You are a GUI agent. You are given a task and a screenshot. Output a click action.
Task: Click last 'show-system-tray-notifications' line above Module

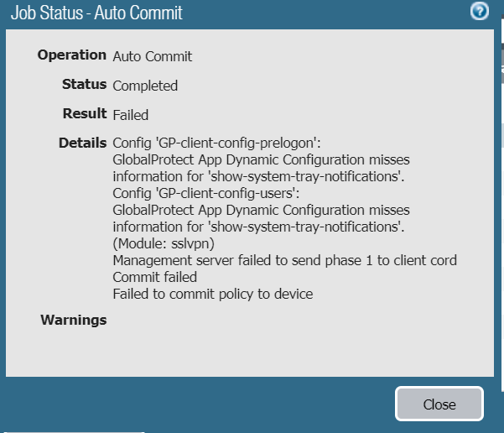click(259, 227)
